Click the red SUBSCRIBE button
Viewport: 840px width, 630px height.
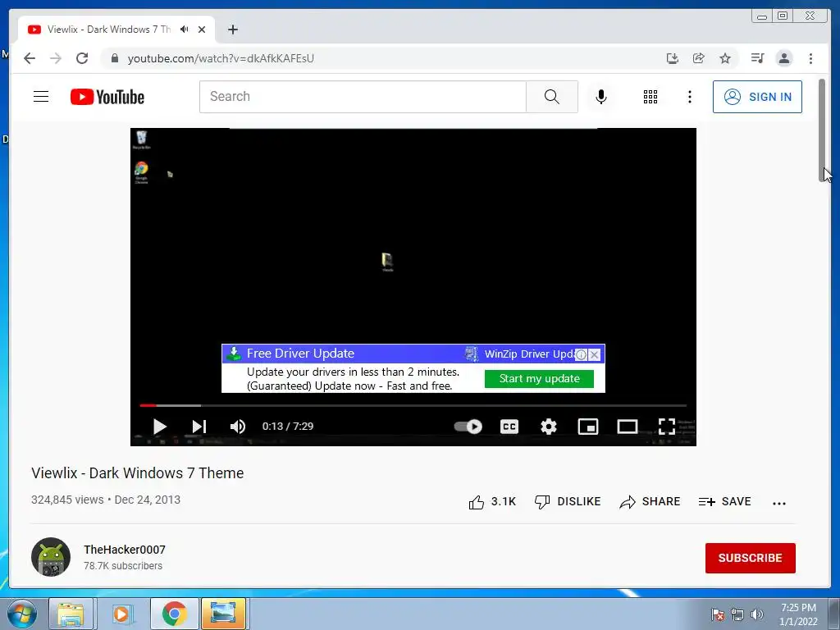click(750, 558)
